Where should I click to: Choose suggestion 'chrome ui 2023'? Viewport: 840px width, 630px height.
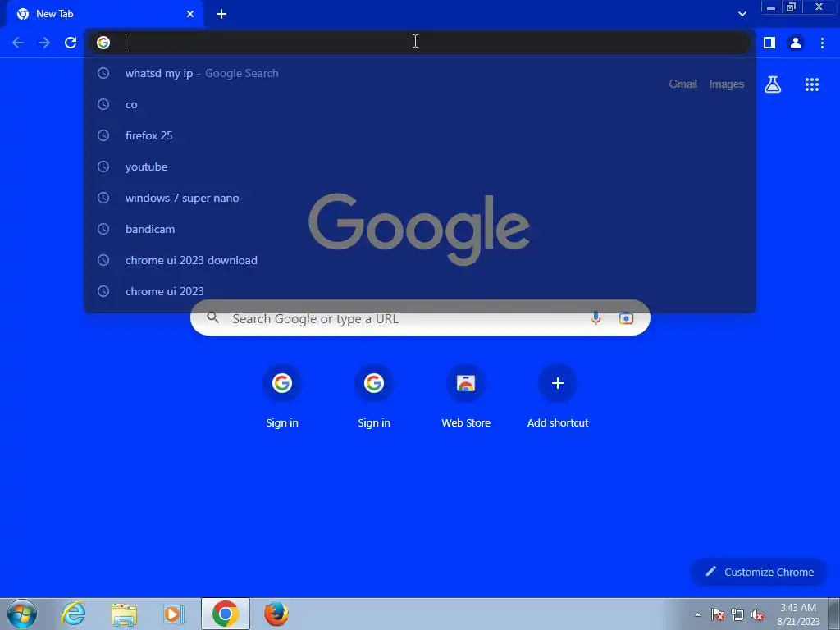coord(420,291)
